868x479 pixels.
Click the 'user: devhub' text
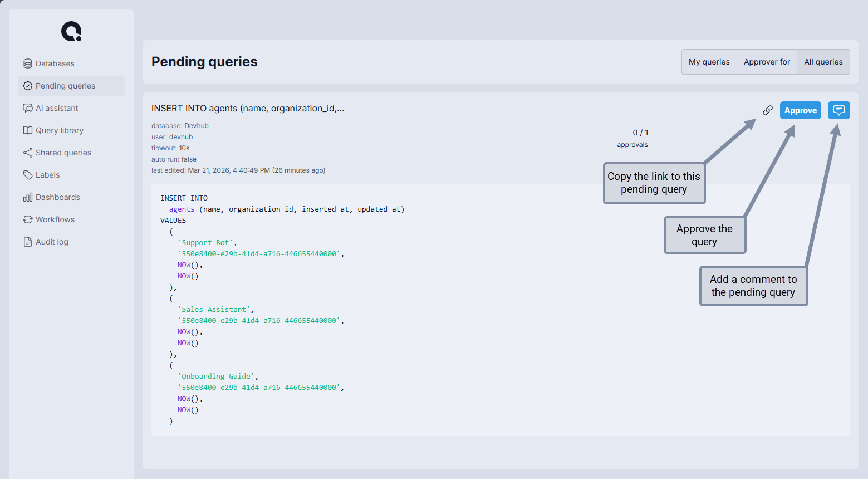coord(172,137)
